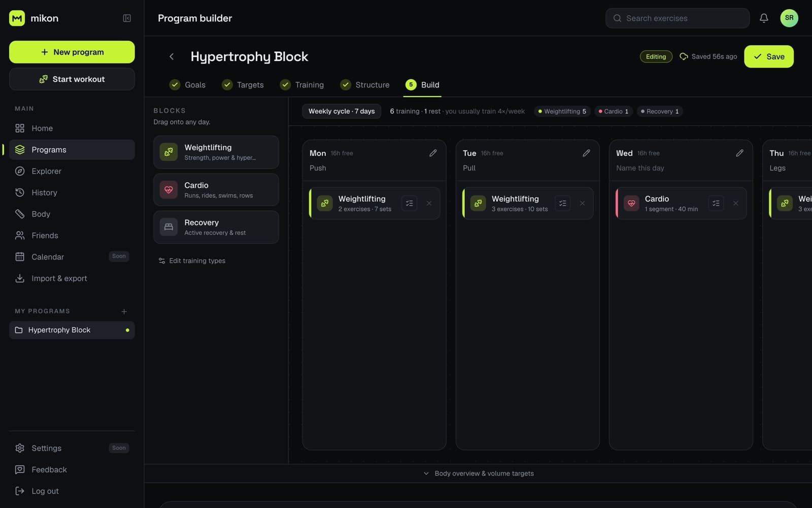Edit Wednesday's day name pencil

pos(739,153)
